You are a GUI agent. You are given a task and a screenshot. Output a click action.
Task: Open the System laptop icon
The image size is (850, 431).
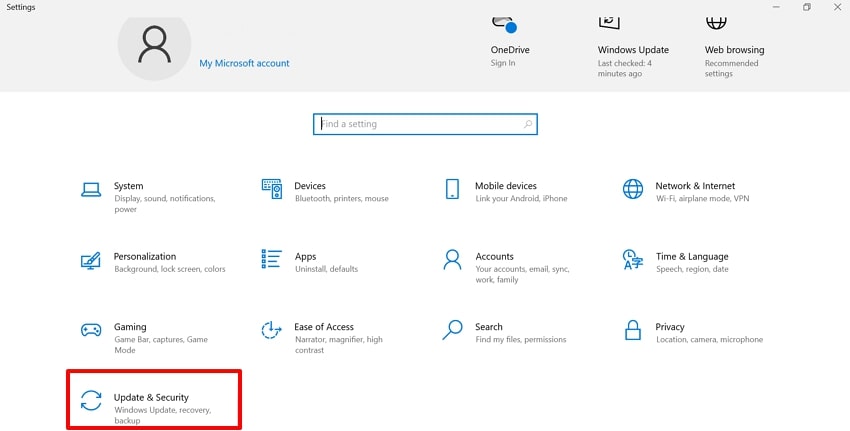(x=91, y=190)
